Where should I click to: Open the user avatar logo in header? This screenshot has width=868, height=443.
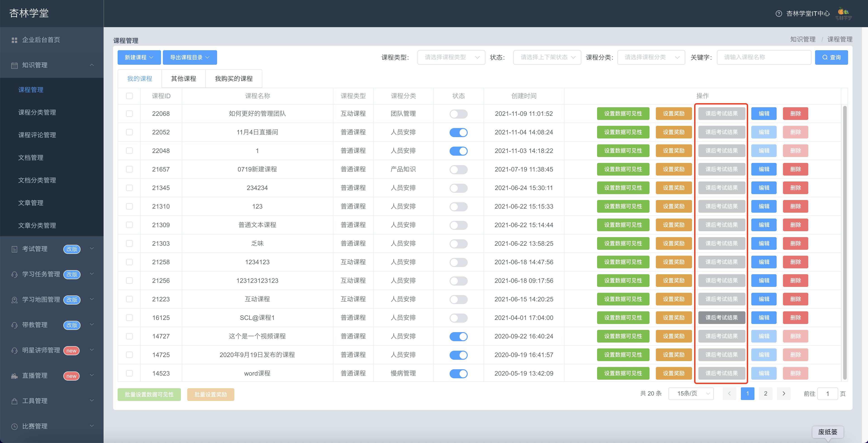click(x=844, y=14)
